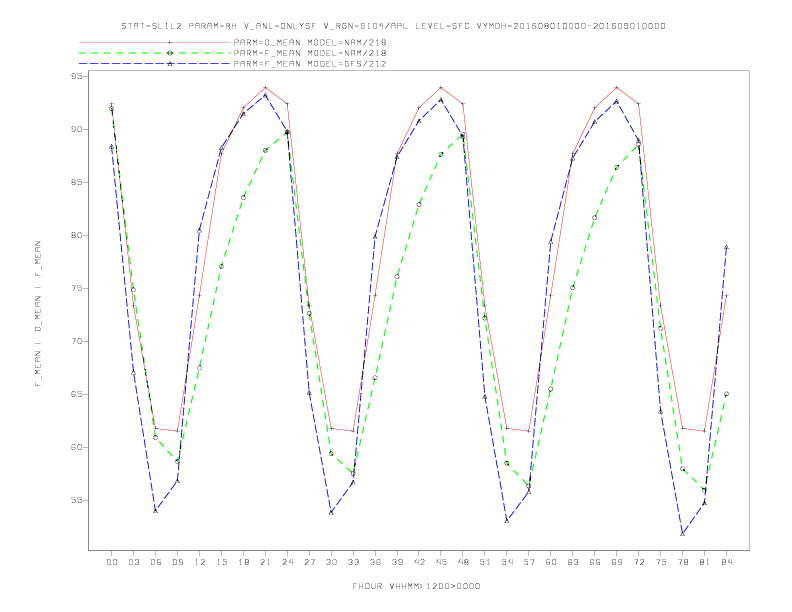The height and width of the screenshot is (612, 792).
Task: Click the blue dashed legend line sample
Action: 155,64
